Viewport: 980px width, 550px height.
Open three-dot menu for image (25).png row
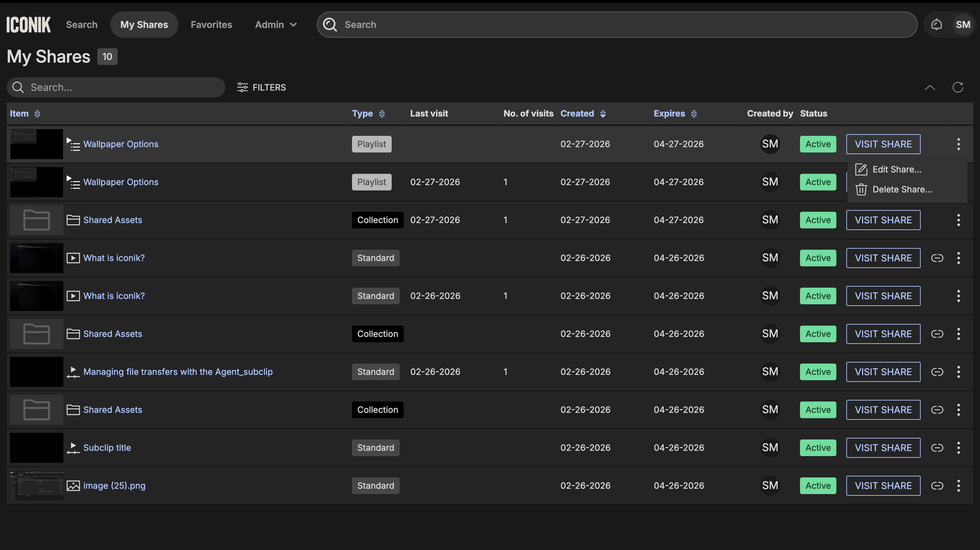958,485
